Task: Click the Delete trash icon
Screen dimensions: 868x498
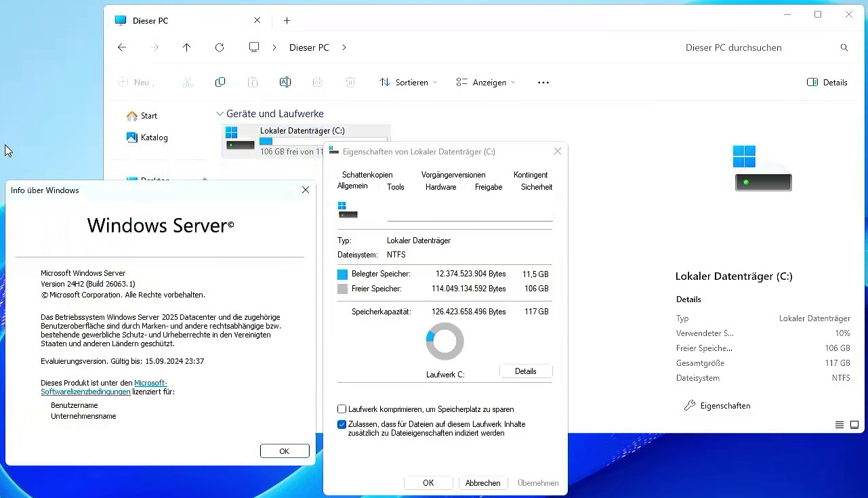Action: point(350,82)
